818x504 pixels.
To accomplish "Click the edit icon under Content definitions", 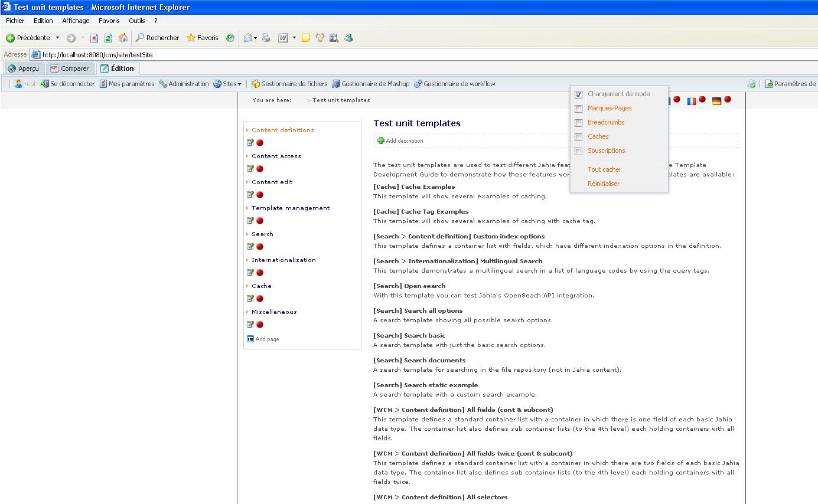I will pos(250,143).
